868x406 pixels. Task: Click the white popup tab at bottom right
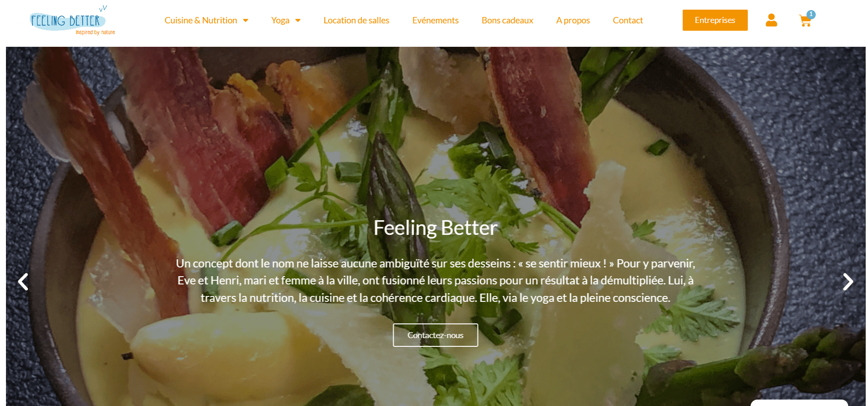click(x=799, y=403)
